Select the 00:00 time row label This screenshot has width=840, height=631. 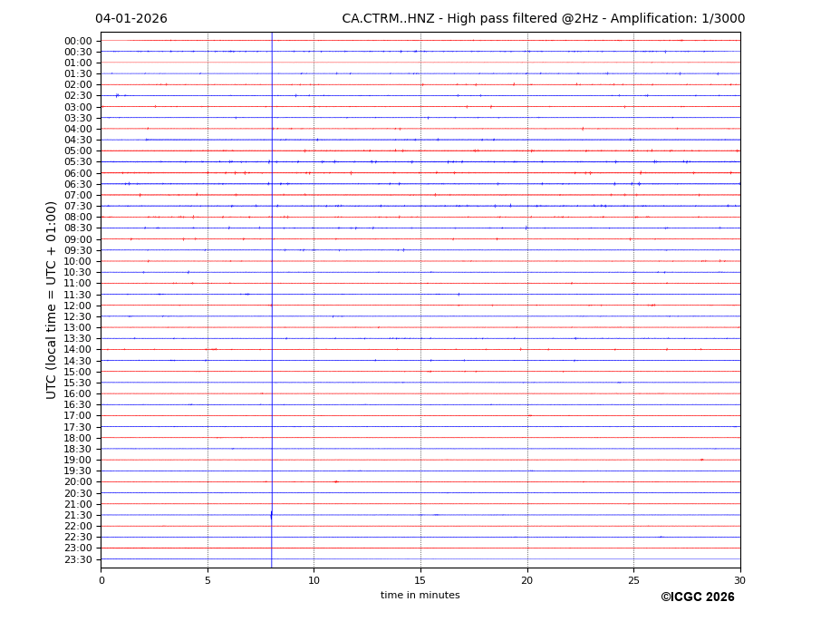click(77, 41)
